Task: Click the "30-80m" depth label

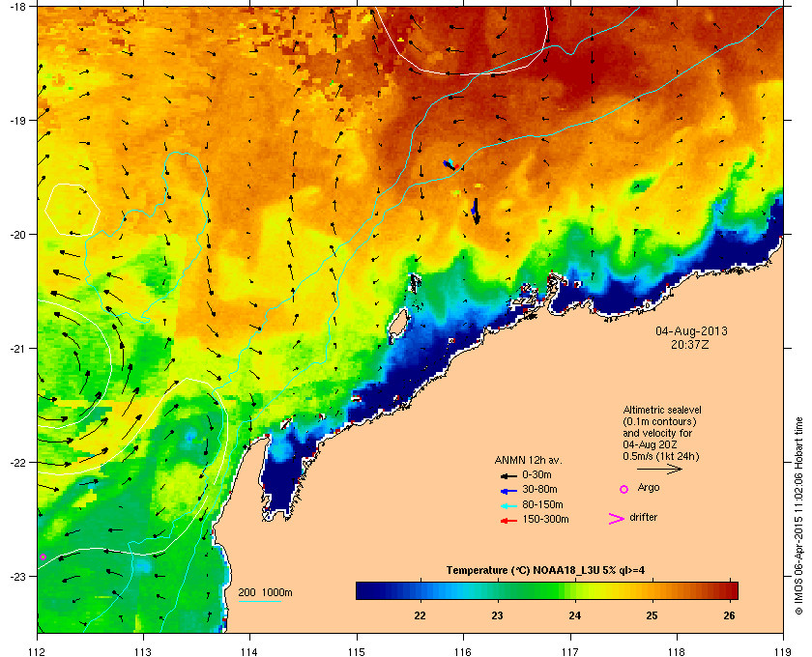Action: coord(539,489)
